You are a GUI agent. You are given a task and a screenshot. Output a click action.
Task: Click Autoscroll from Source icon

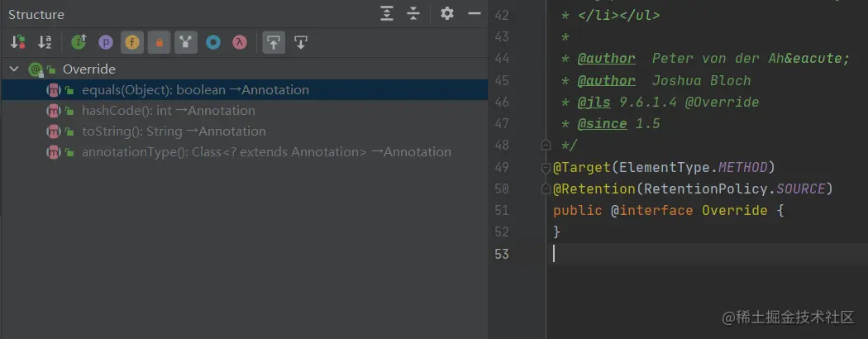pos(301,42)
